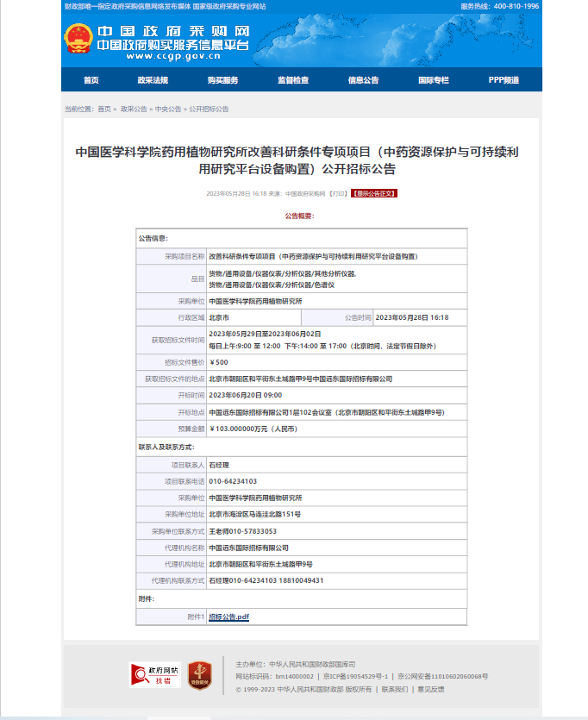Click the 公告概要 red heading
The width and height of the screenshot is (588, 720).
coord(299,216)
